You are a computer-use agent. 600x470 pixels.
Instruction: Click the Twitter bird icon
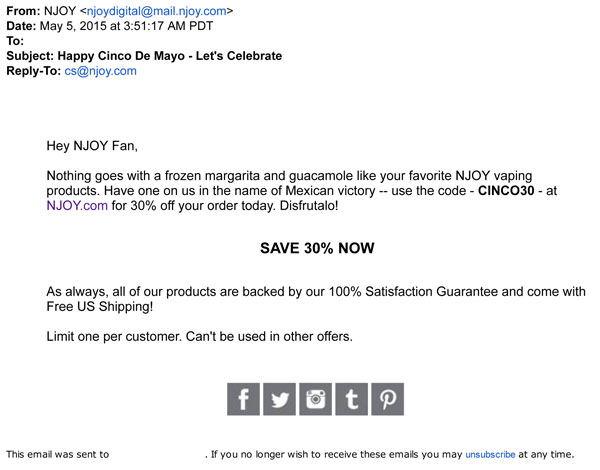pyautogui.click(x=279, y=398)
